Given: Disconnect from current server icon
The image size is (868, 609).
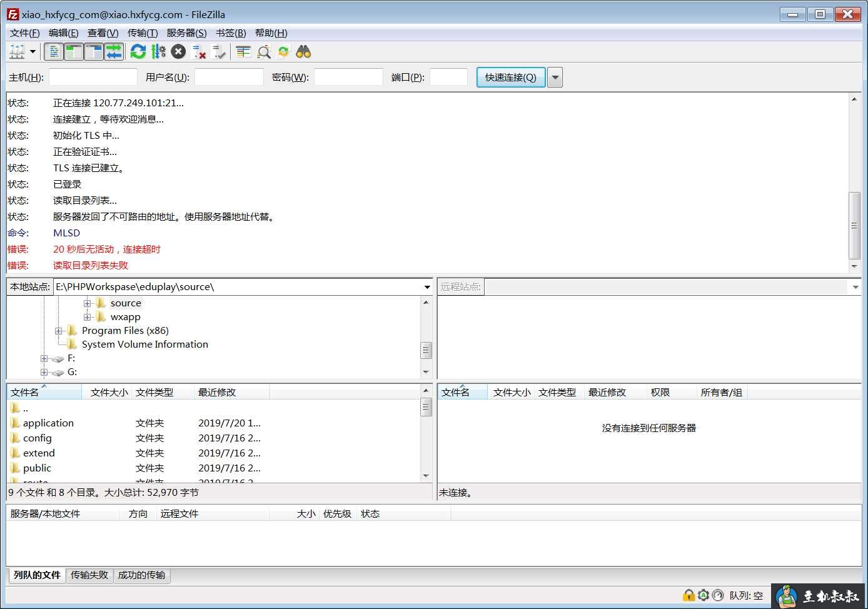Looking at the screenshot, I should pyautogui.click(x=199, y=52).
